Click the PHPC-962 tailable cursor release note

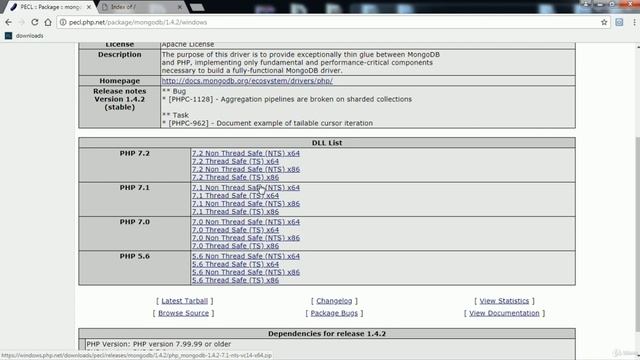pyautogui.click(x=267, y=123)
